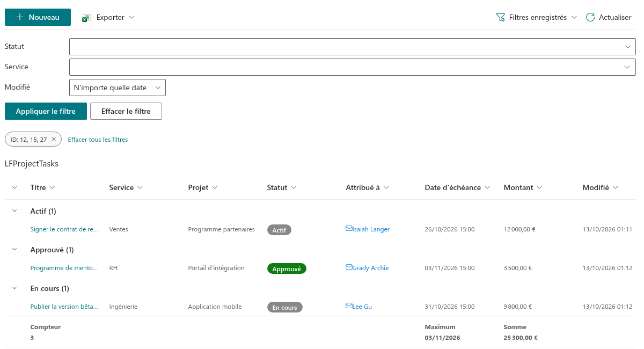
Task: Click the Nouveau button
Action: click(x=38, y=17)
